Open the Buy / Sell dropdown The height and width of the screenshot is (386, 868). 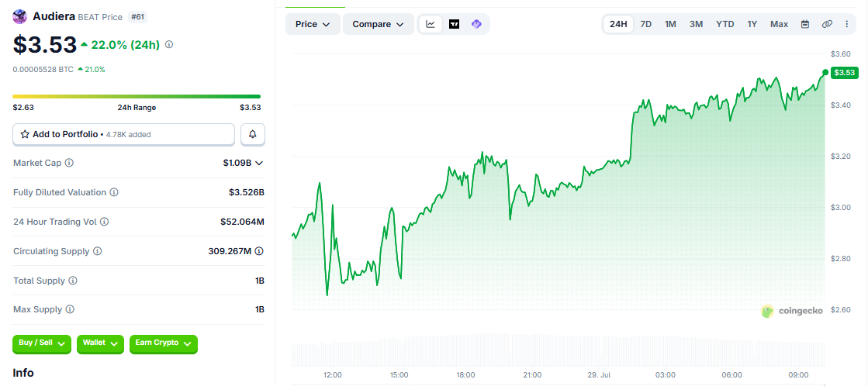click(42, 343)
